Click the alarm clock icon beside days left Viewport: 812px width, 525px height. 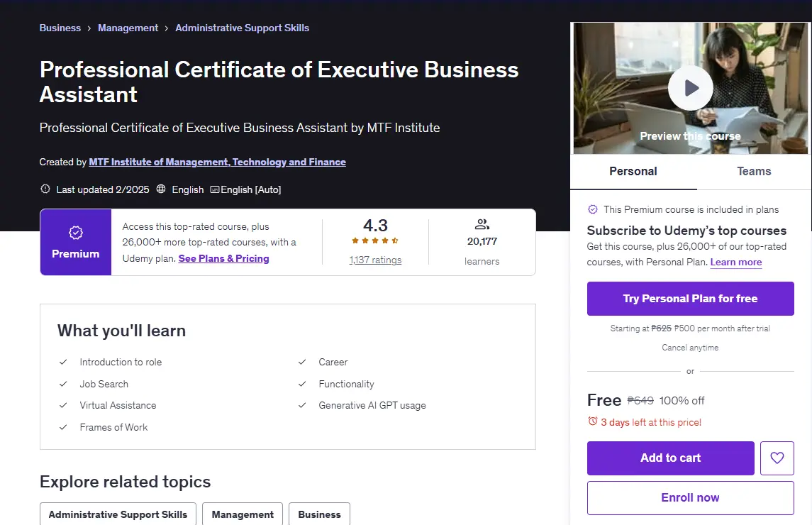[x=592, y=421]
